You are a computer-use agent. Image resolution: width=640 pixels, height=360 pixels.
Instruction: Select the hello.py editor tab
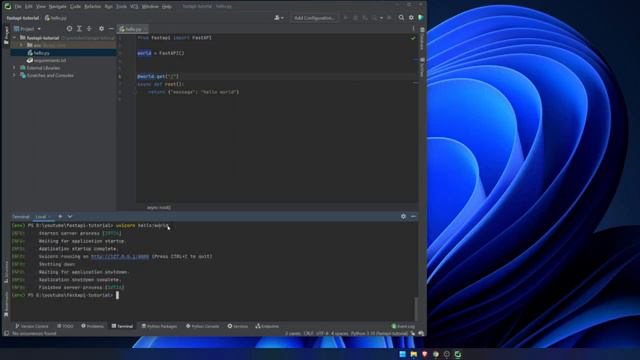[x=133, y=29]
